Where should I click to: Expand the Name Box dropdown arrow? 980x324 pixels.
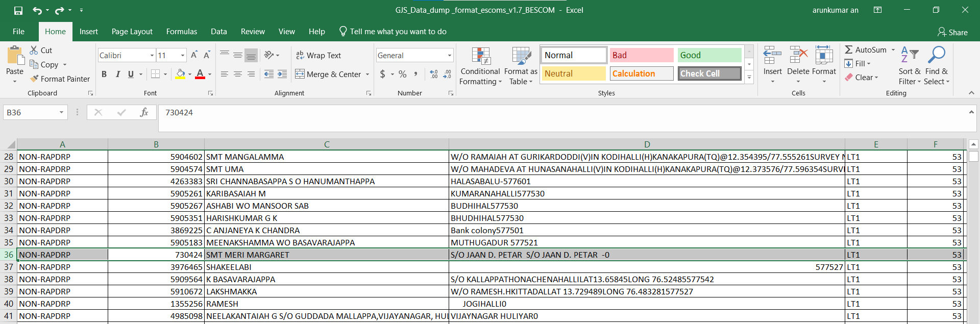[61, 112]
